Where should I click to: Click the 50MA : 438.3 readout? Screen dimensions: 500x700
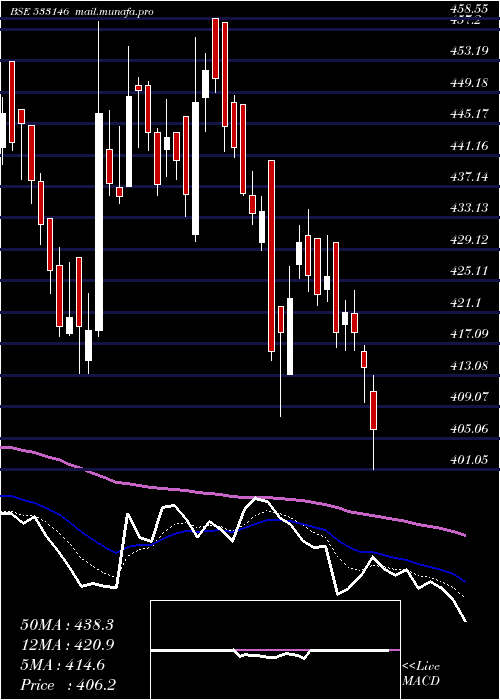pos(67,625)
